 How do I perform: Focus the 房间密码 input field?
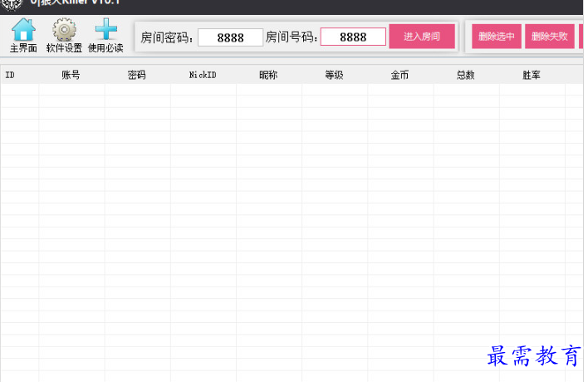[230, 37]
